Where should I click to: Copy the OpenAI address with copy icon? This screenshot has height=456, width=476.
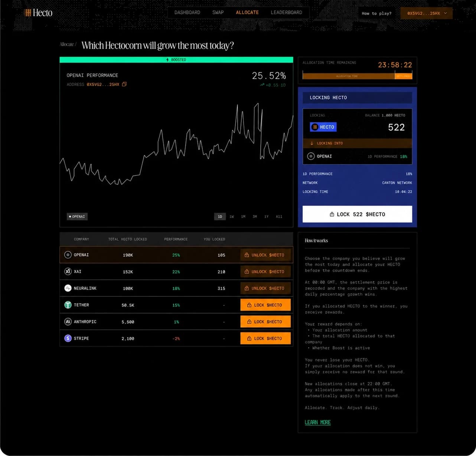point(124,84)
